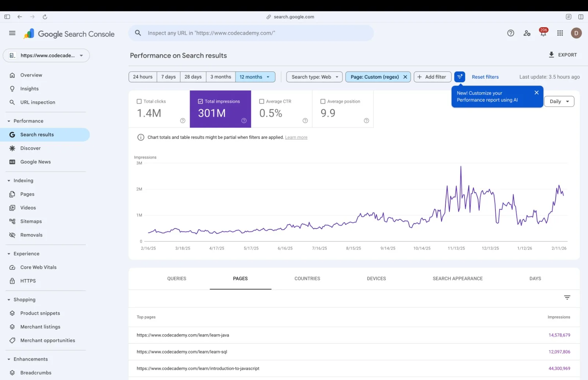Show help for Total impressions metric

244,121
